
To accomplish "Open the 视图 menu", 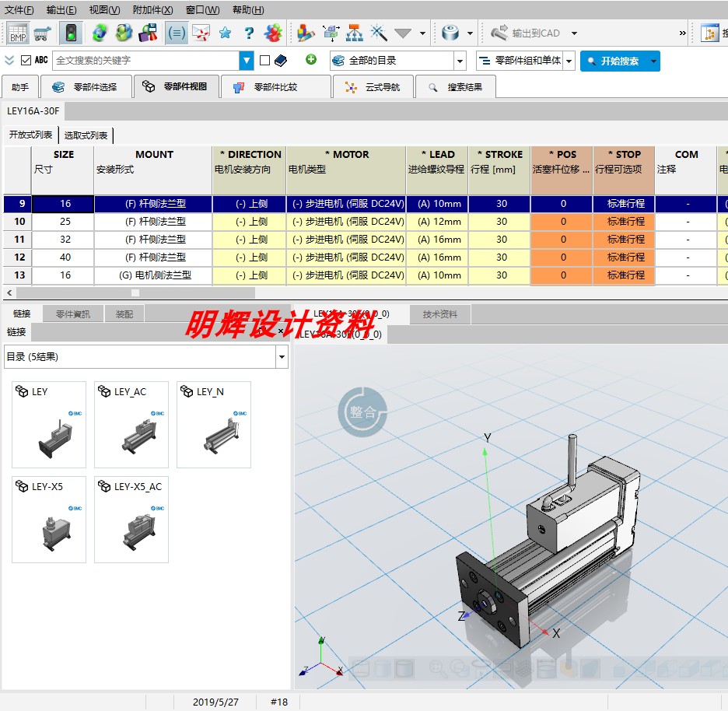I will pos(104,10).
